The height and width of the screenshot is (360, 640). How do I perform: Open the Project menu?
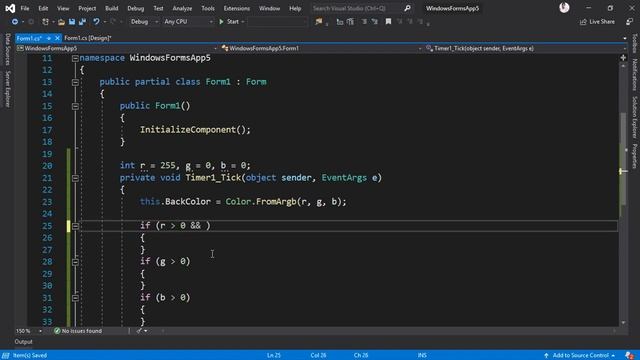click(x=87, y=8)
